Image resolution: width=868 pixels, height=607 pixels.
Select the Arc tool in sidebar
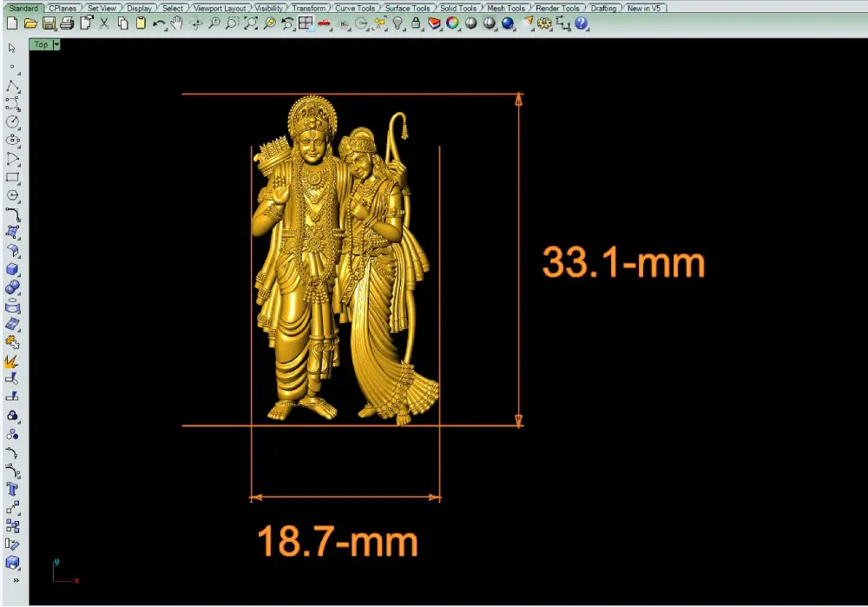[x=12, y=159]
